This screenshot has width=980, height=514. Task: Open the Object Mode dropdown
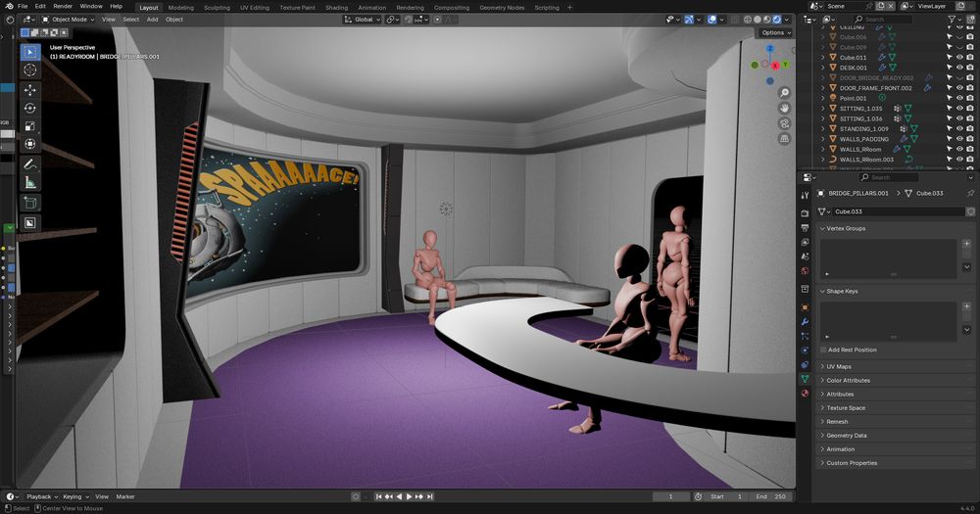pos(68,20)
